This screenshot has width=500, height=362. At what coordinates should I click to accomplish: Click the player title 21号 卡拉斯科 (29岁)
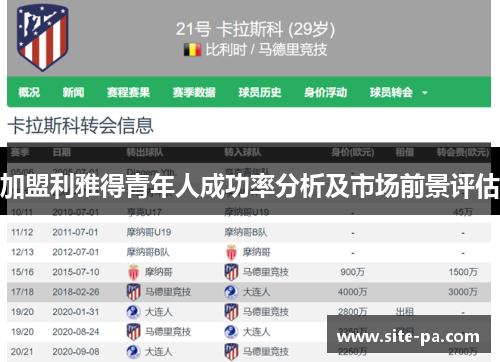(255, 29)
